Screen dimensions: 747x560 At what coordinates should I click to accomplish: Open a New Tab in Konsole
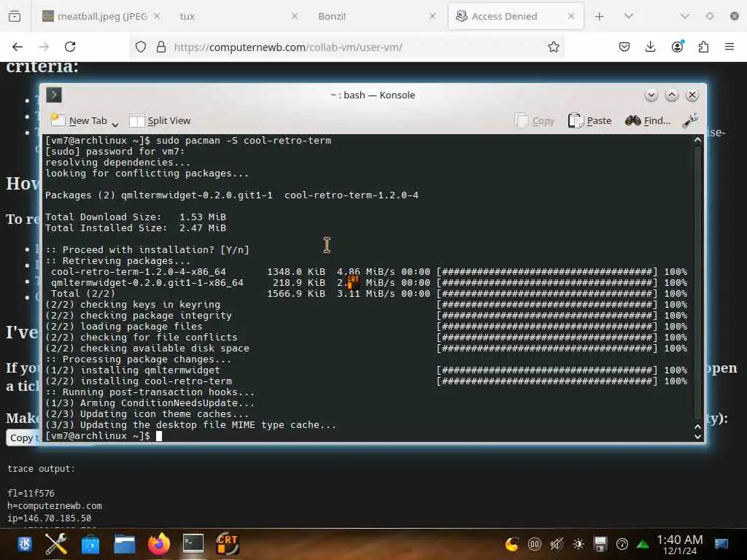coord(79,120)
